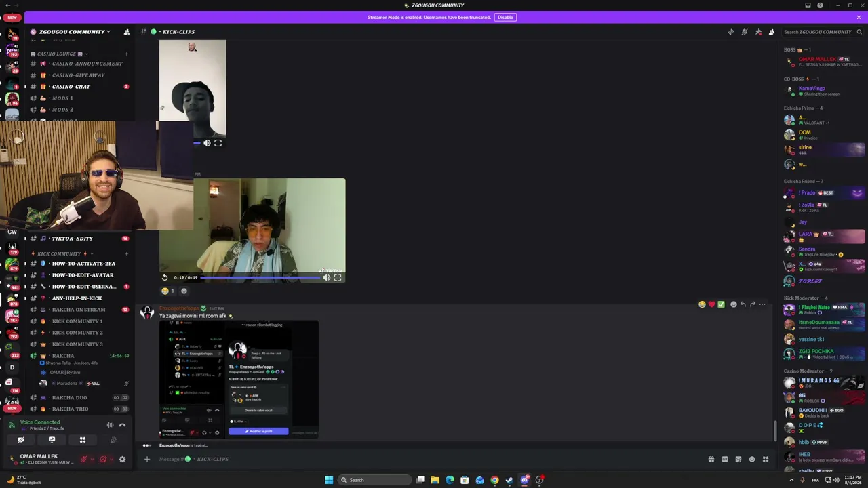Open the gift picker

(x=711, y=459)
